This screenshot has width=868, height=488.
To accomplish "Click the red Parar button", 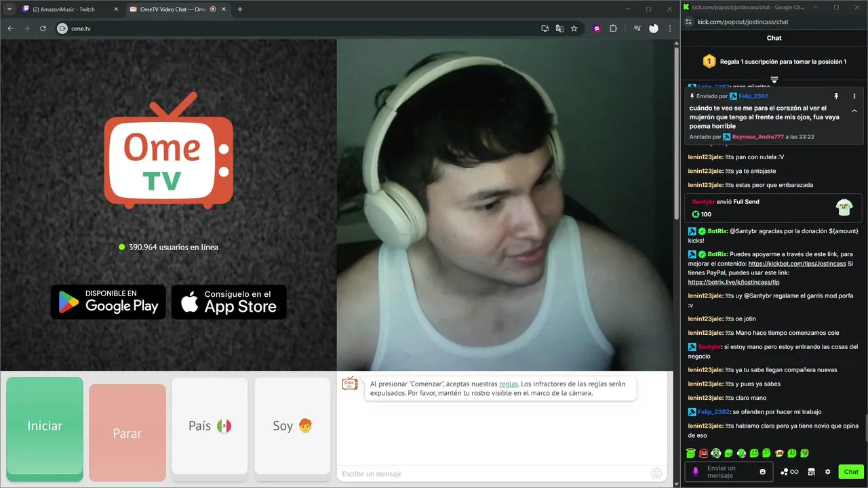I will tap(127, 433).
